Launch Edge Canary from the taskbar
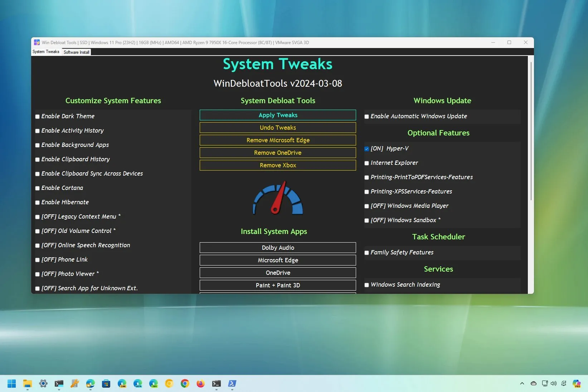The image size is (588, 392). tap(122, 383)
